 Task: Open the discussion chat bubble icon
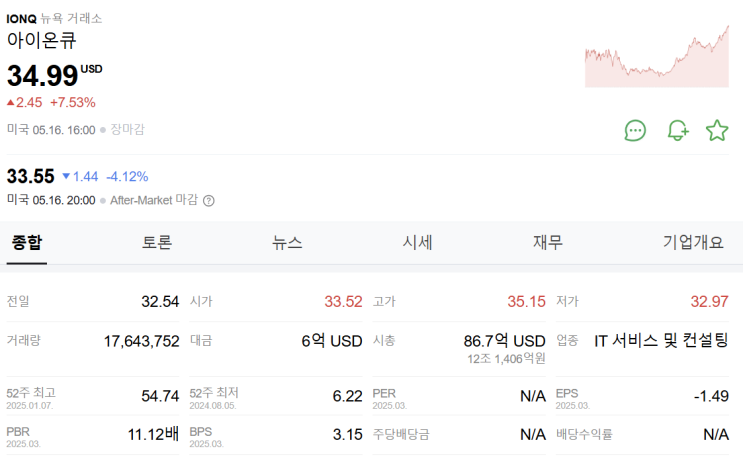635,130
